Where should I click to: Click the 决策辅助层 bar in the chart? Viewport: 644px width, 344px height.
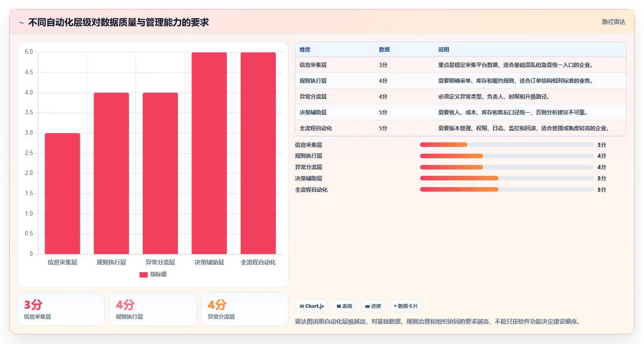(x=209, y=153)
